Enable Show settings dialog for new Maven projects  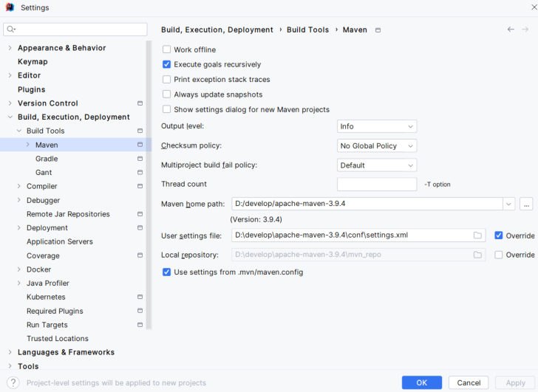[x=166, y=109]
